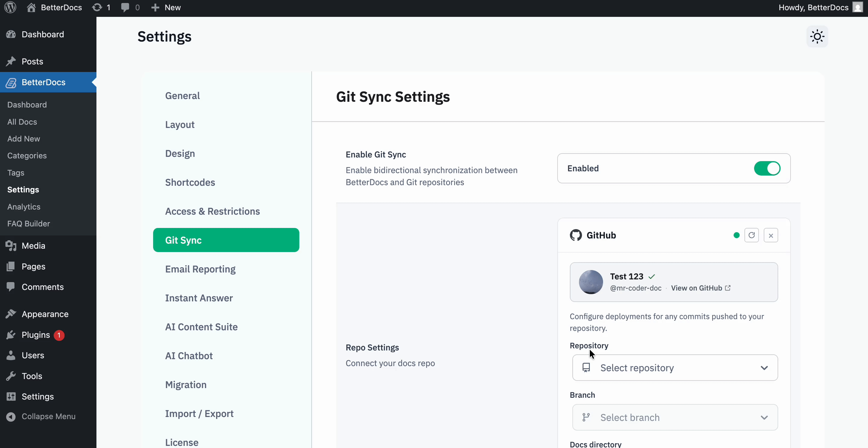Click the GitHub octocat logo
The width and height of the screenshot is (868, 448).
[576, 235]
